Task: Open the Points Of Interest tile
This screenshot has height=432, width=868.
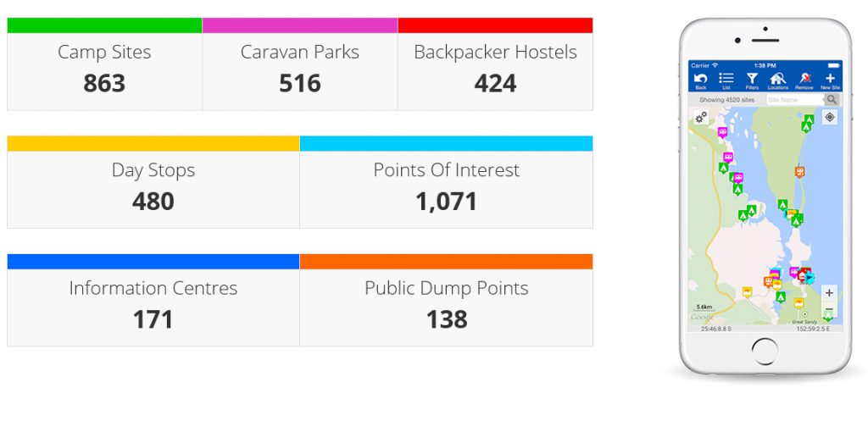Action: tap(446, 182)
